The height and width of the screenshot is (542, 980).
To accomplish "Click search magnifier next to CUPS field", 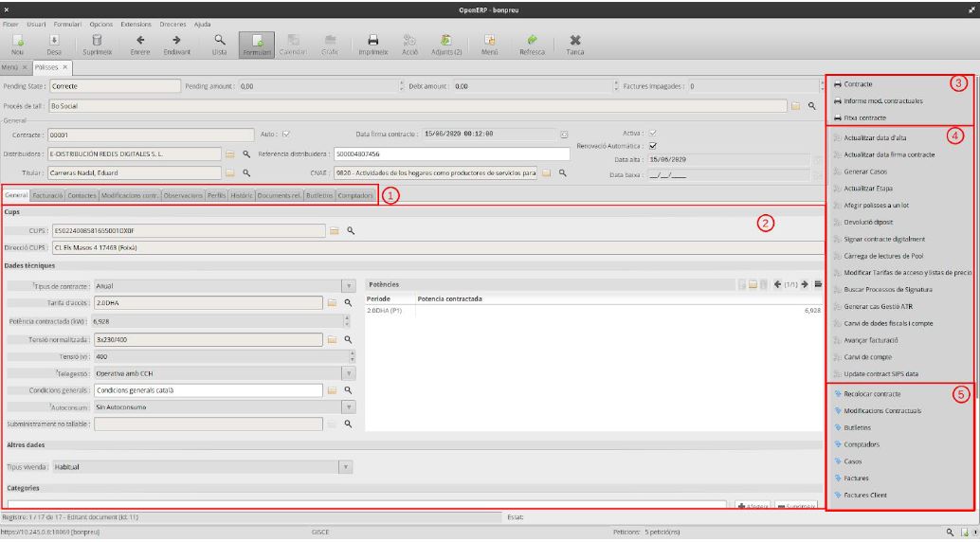I will (350, 230).
